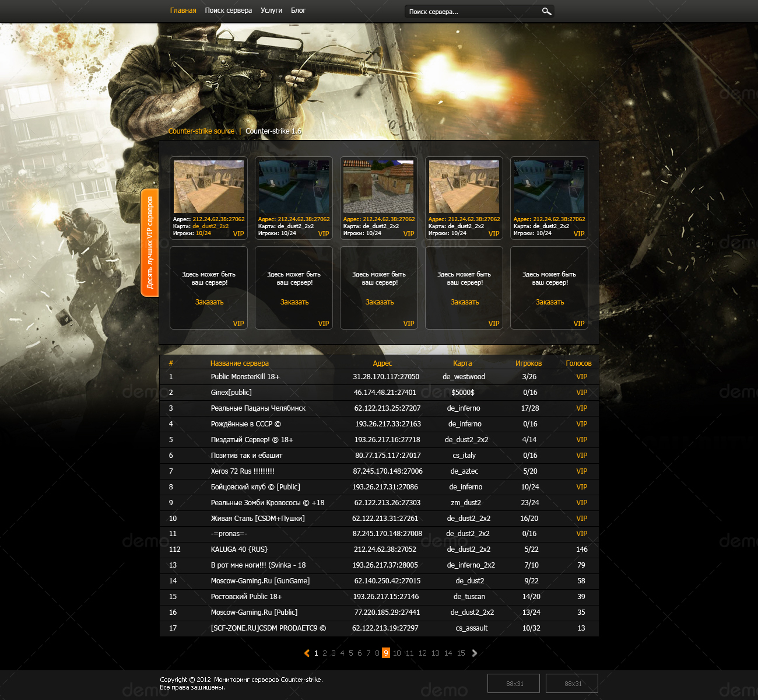Open second VIP server map thumbnail
Screen dimensions: 758x700
tap(294, 187)
